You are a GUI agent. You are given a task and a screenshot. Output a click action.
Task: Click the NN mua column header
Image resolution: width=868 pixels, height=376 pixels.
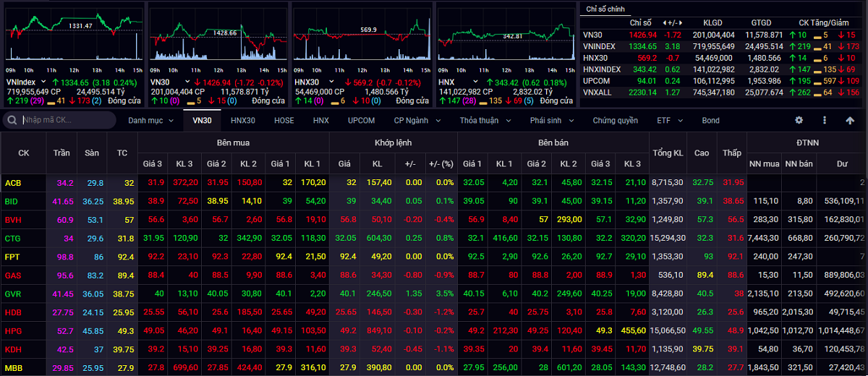(765, 163)
